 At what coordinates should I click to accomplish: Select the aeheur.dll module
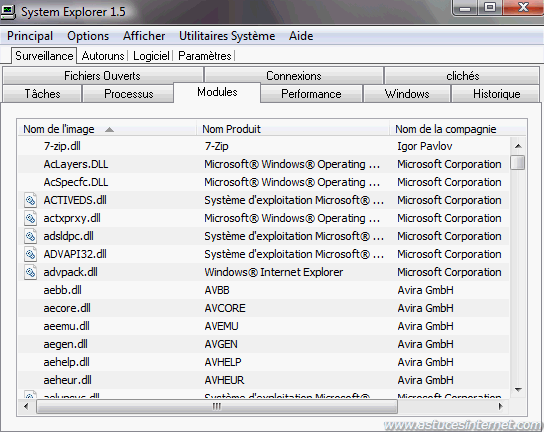coord(67,381)
